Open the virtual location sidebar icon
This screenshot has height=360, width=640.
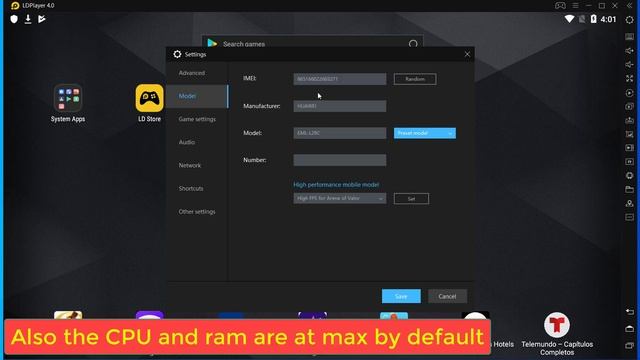[629, 203]
